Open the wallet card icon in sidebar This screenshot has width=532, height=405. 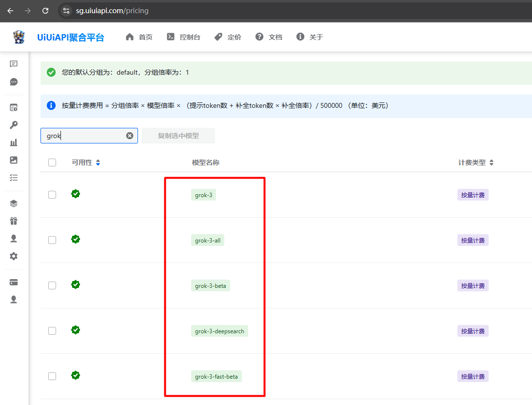click(x=14, y=282)
